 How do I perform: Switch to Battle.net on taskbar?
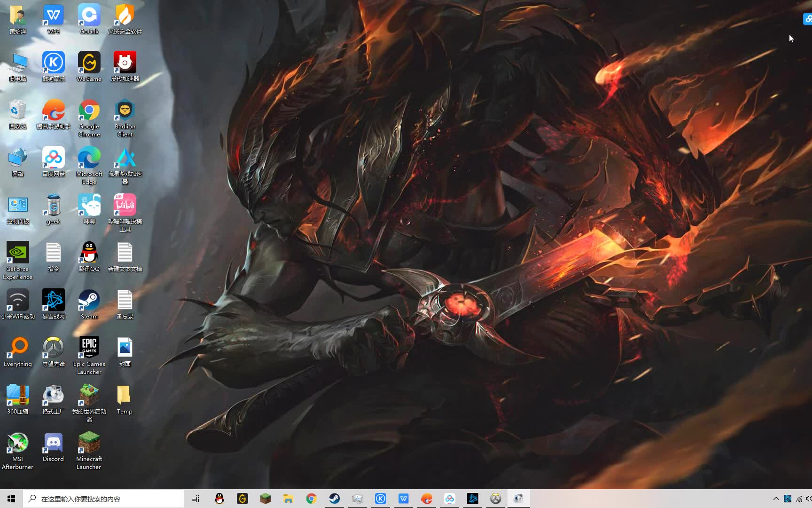473,499
